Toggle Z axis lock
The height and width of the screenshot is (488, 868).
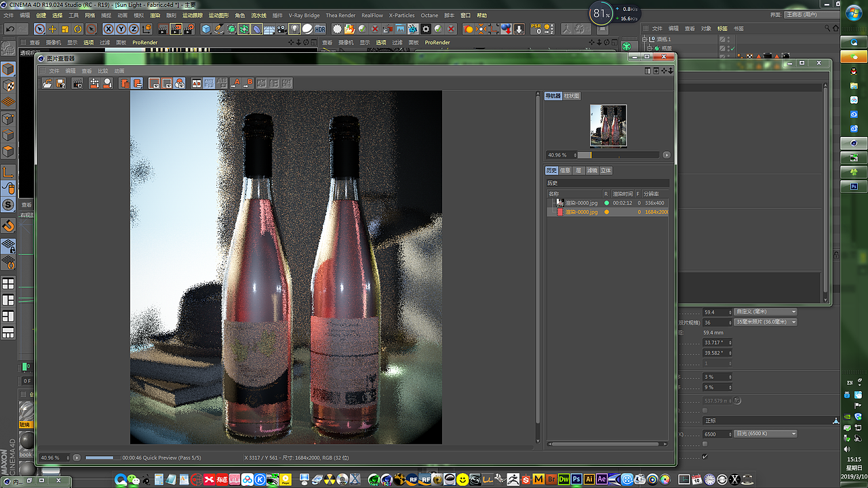click(134, 28)
